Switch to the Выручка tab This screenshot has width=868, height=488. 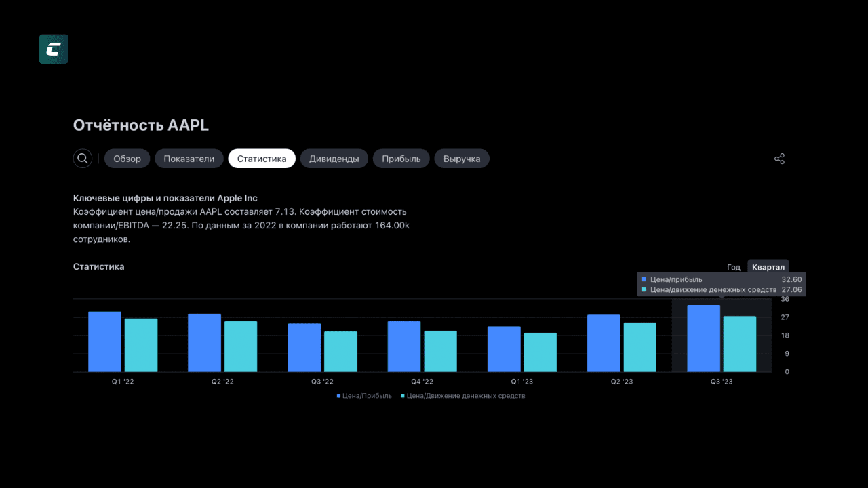pyautogui.click(x=462, y=159)
